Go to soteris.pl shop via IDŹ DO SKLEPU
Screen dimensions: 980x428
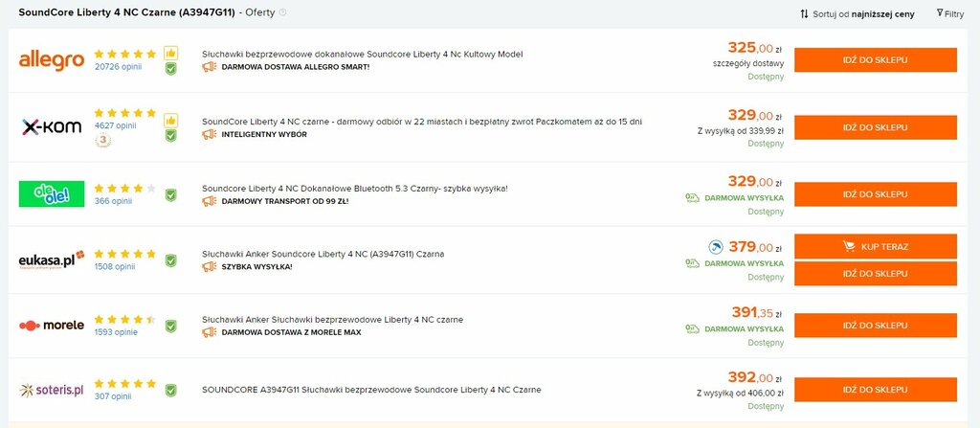pos(875,389)
